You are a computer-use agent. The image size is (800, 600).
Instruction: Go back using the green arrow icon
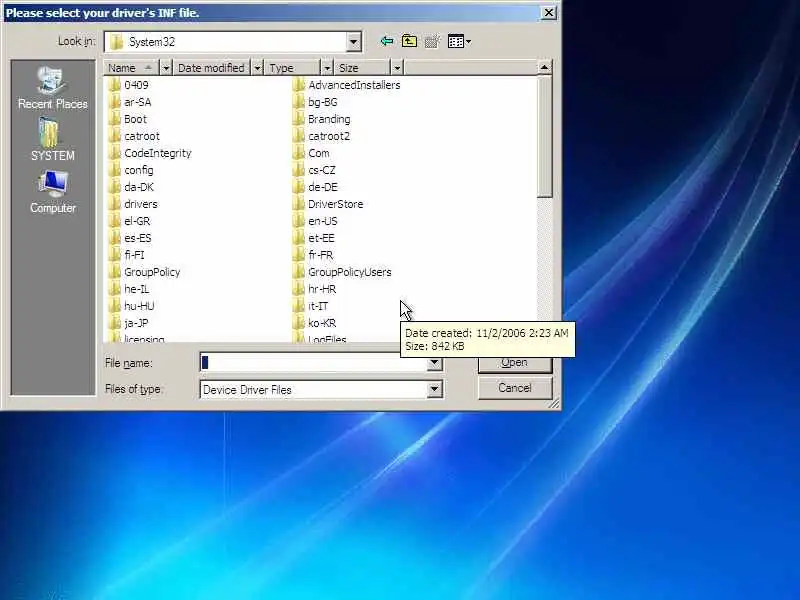pos(387,41)
